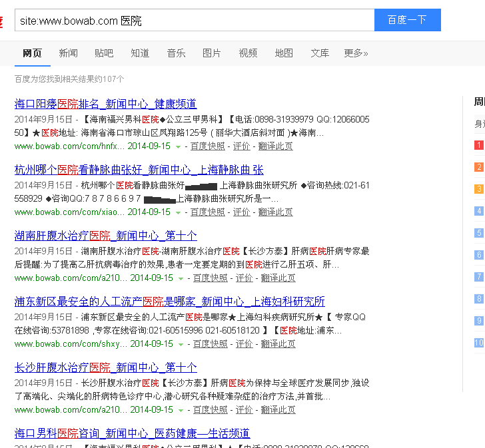Expand the green arrow beside the www.bowab.com/xiao... URL
The width and height of the screenshot is (485, 448).
click(179, 212)
